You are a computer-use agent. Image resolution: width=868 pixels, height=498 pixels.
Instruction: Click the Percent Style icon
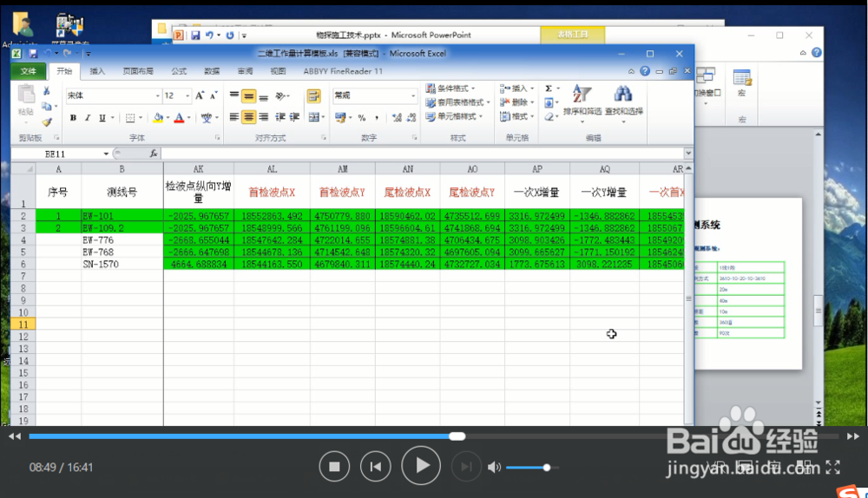point(362,118)
